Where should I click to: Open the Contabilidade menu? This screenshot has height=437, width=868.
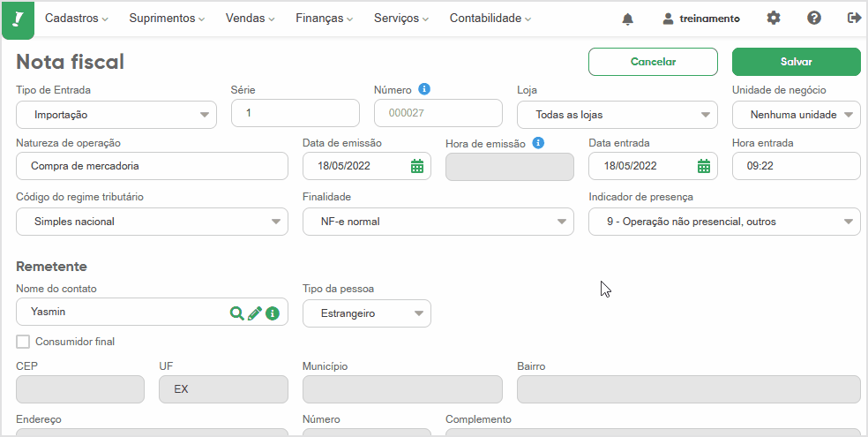click(490, 19)
